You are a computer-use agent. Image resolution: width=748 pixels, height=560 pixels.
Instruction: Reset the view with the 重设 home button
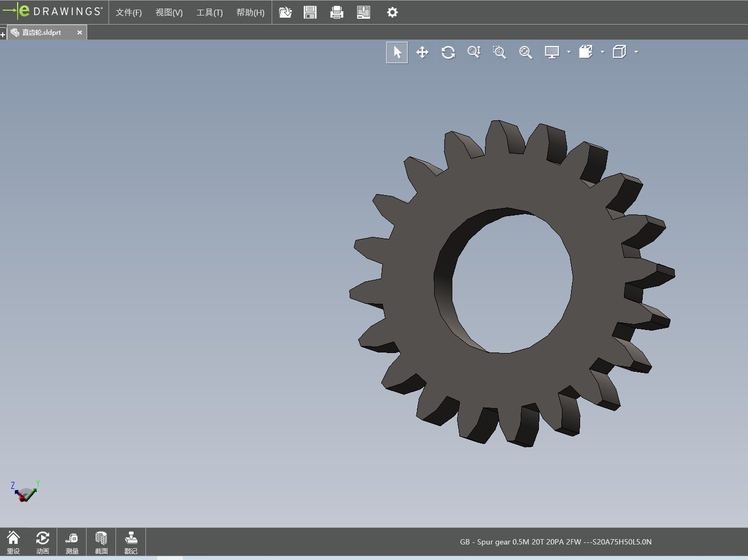point(13,542)
